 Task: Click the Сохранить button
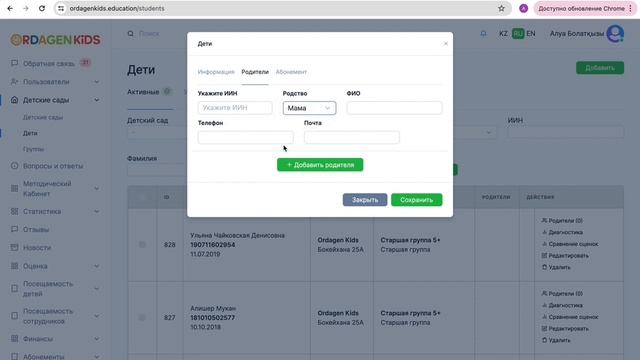pos(416,200)
